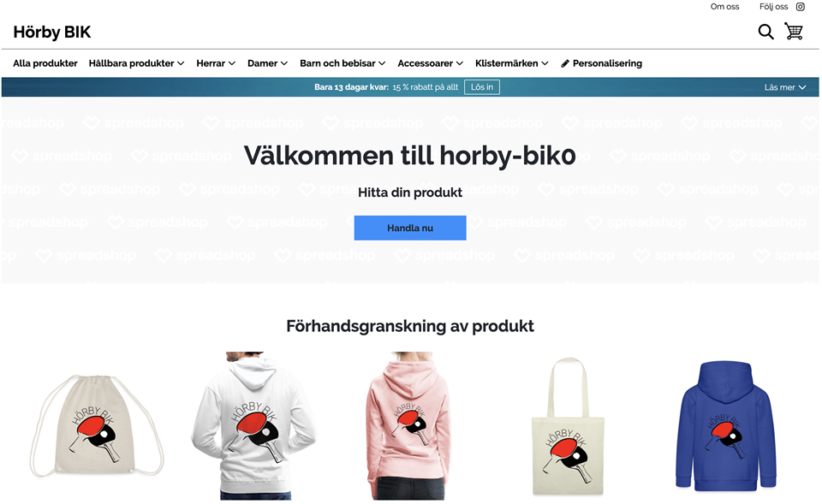Open the blue kids hoodie product
The image size is (822, 504).
(725, 425)
